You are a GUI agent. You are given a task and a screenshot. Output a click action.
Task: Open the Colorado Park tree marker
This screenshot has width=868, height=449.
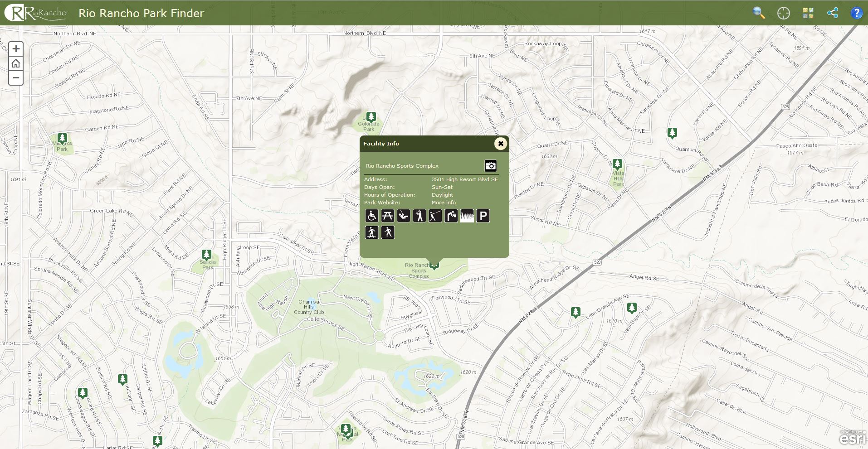pos(371,117)
